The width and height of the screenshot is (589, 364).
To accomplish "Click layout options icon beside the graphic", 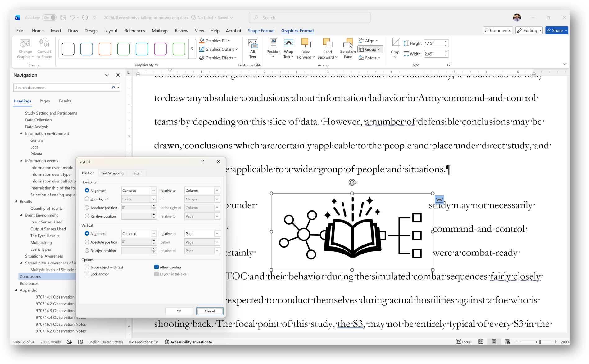I will click(x=439, y=200).
